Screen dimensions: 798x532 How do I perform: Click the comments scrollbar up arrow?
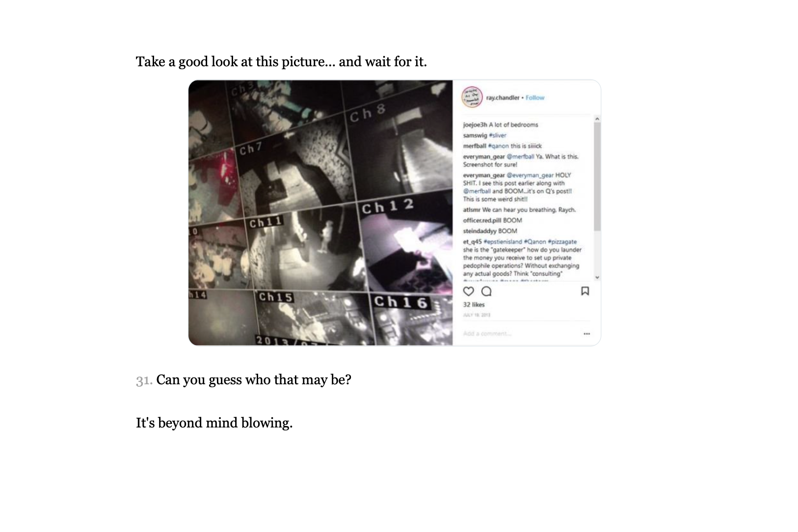(x=597, y=119)
